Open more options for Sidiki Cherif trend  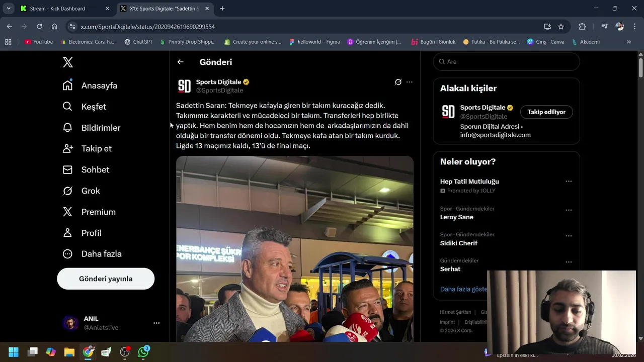click(x=569, y=236)
